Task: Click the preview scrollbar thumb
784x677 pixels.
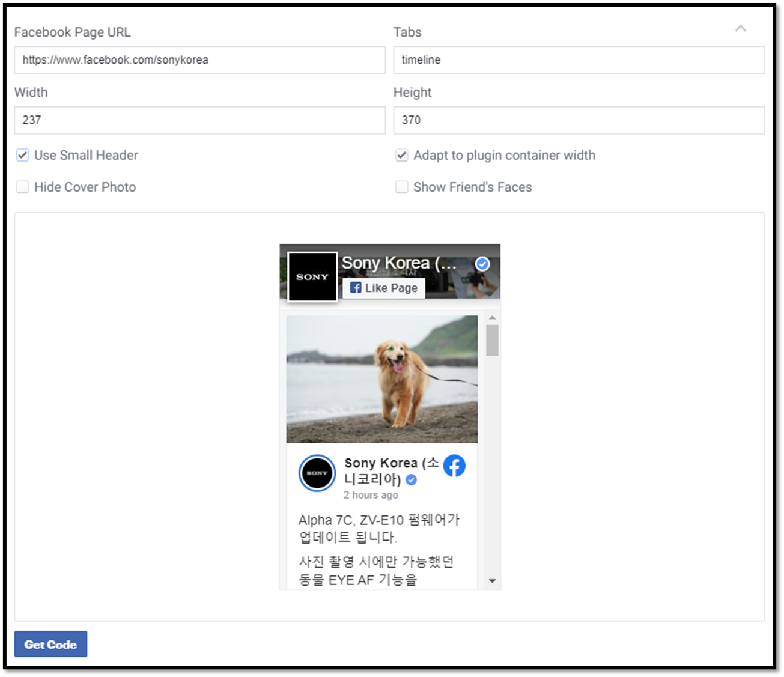Action: pos(492,341)
